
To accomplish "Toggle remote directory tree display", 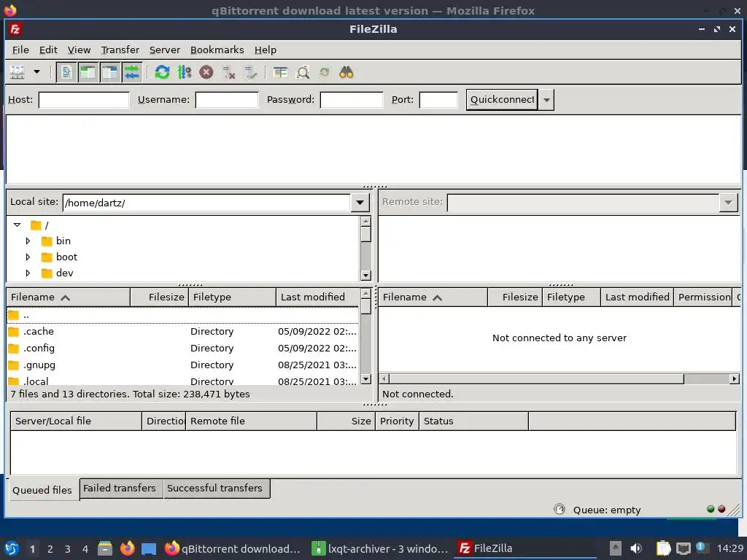I will tap(110, 72).
